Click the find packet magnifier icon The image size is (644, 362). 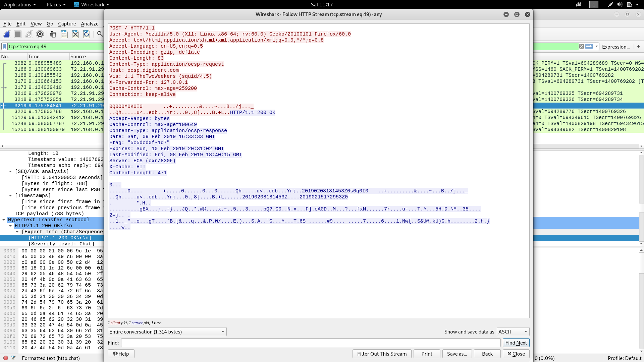pyautogui.click(x=100, y=34)
